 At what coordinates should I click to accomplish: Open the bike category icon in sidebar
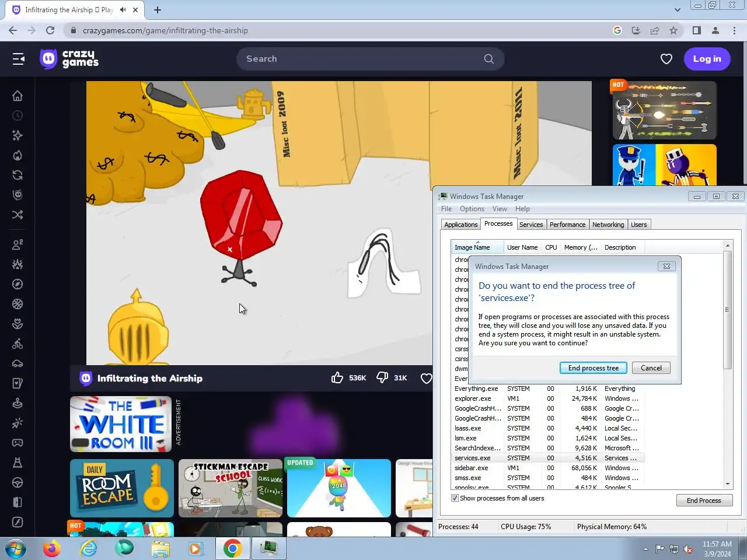click(18, 344)
